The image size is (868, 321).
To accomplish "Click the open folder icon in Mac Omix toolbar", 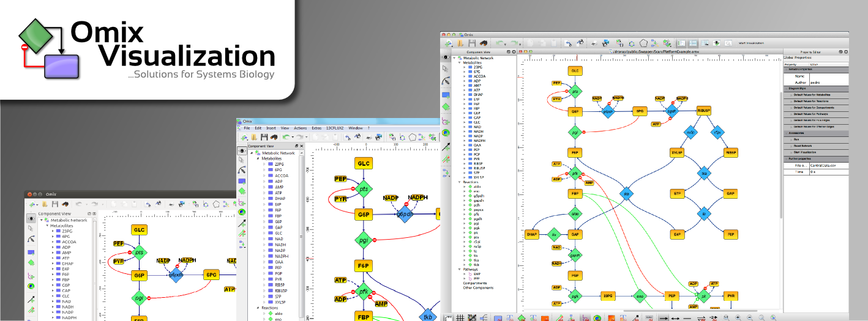I will (460, 43).
